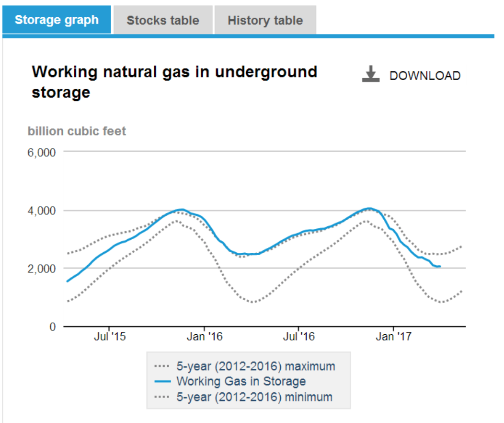
Task: Click the blue line swatch in legend
Action: (x=163, y=382)
